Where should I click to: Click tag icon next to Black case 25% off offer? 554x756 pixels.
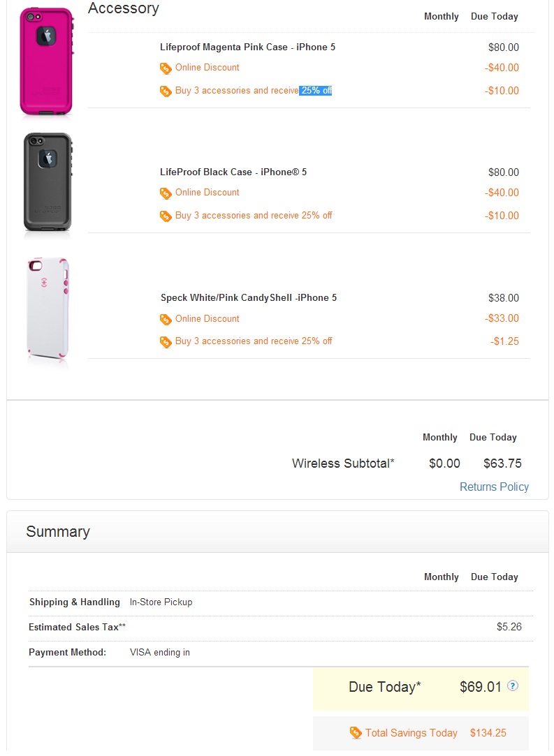[166, 216]
